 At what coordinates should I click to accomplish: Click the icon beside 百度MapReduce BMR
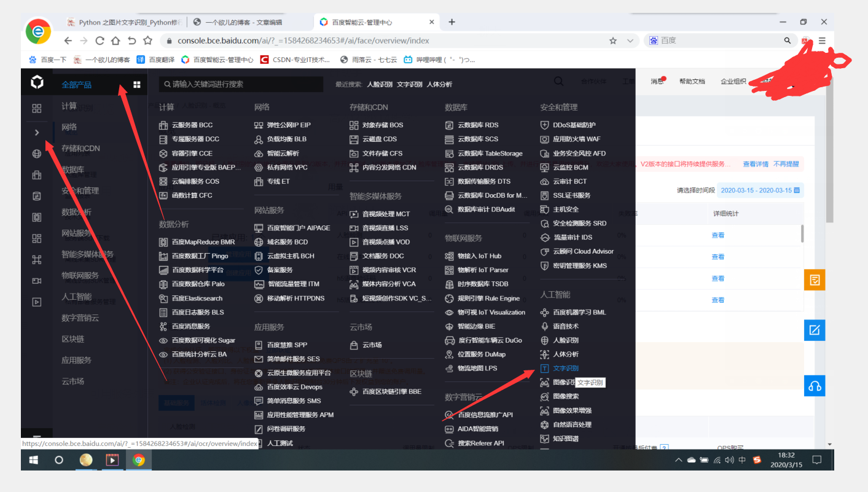pyautogui.click(x=163, y=242)
